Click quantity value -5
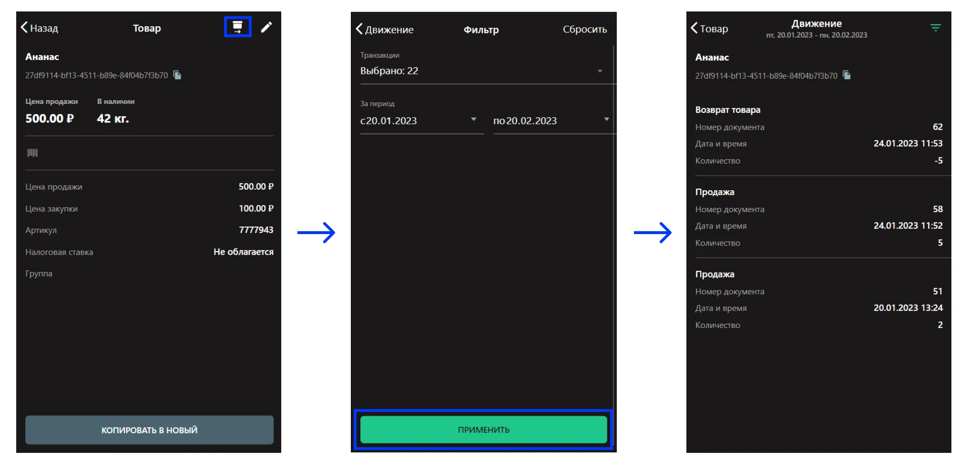 (939, 161)
